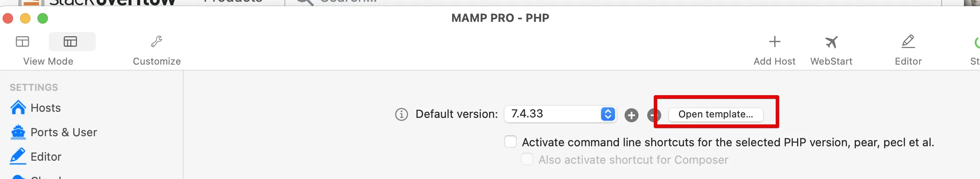Click the green fullscreen window button
This screenshot has height=179, width=980.
pyautogui.click(x=43, y=18)
